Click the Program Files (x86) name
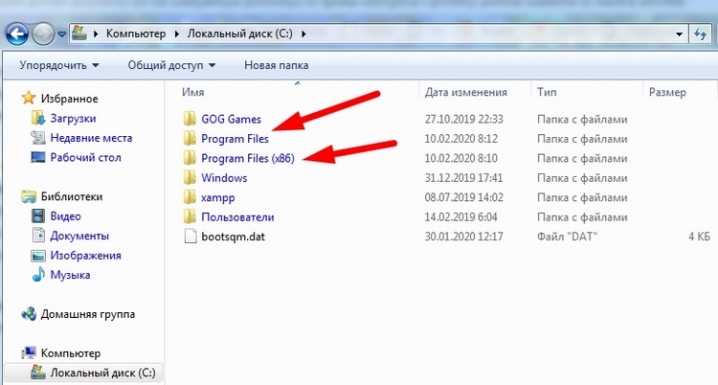718x385 pixels. [248, 158]
